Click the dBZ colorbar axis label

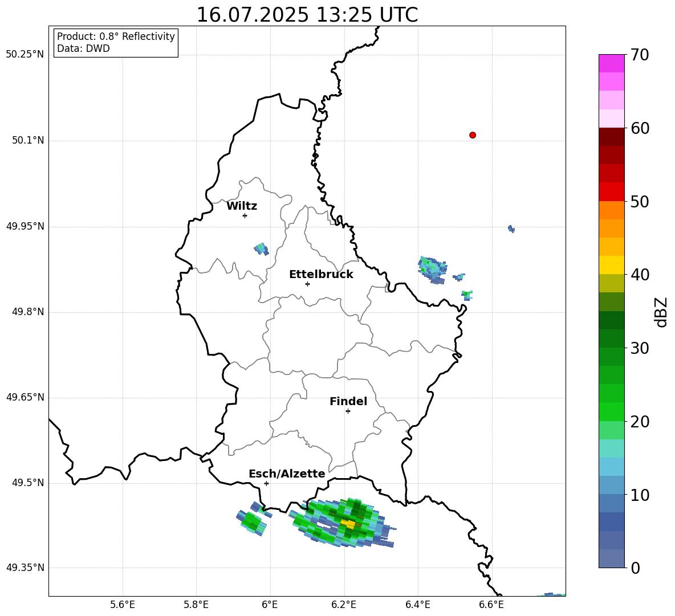pos(662,312)
